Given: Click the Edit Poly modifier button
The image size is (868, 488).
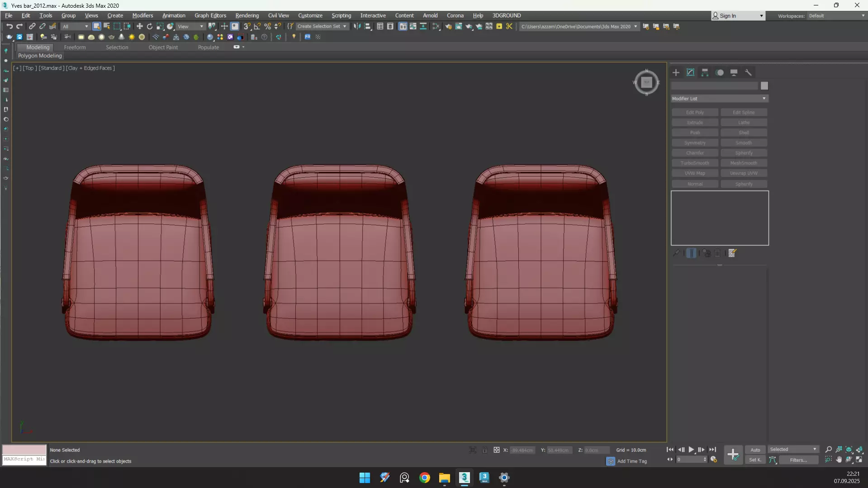Looking at the screenshot, I should 695,112.
